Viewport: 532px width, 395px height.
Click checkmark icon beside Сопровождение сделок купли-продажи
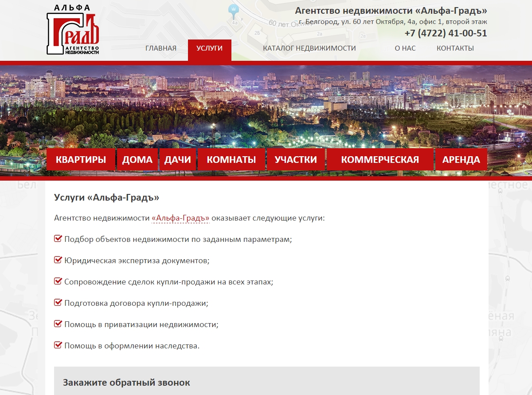[58, 281]
